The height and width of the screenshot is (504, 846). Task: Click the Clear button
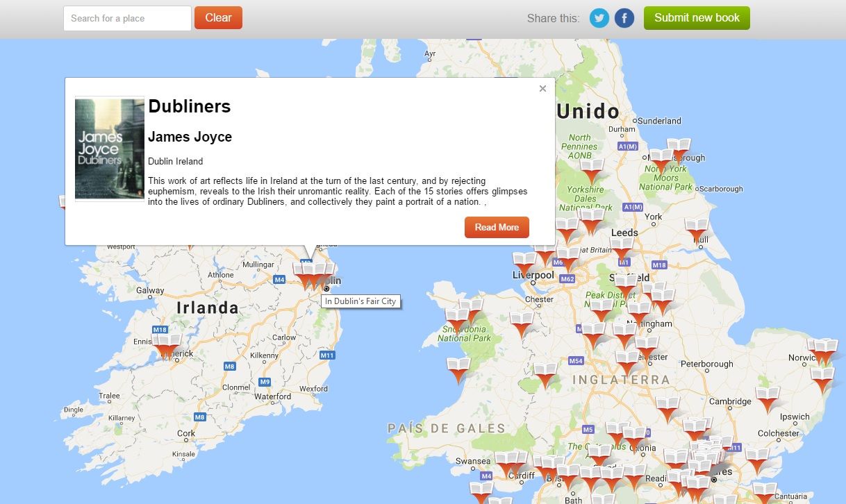[218, 18]
